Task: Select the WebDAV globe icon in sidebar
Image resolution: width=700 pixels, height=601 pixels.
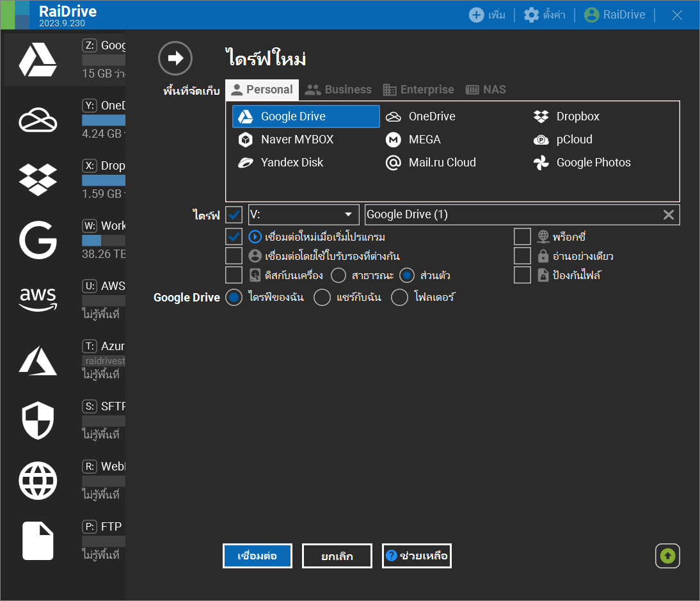Action: pos(38,481)
